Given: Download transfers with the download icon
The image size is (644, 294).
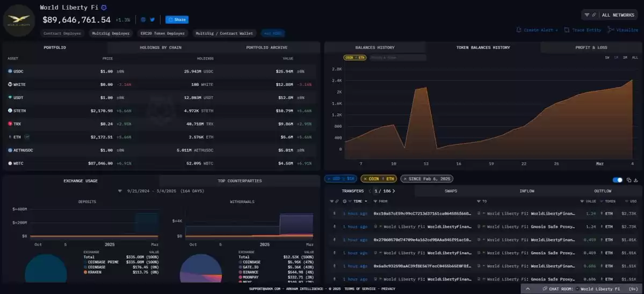Looking at the screenshot, I should coord(636,180).
